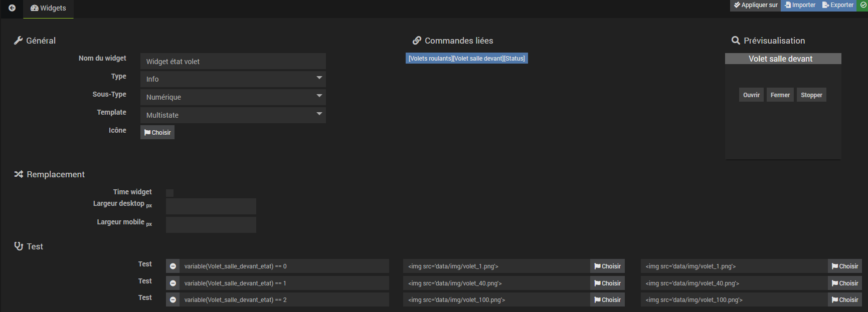Click the Largeur desktop input field
Viewport: 868px width, 312px height.
tap(211, 206)
